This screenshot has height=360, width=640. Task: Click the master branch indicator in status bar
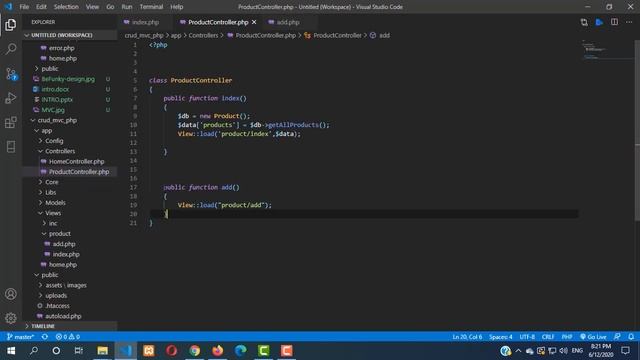(20, 337)
